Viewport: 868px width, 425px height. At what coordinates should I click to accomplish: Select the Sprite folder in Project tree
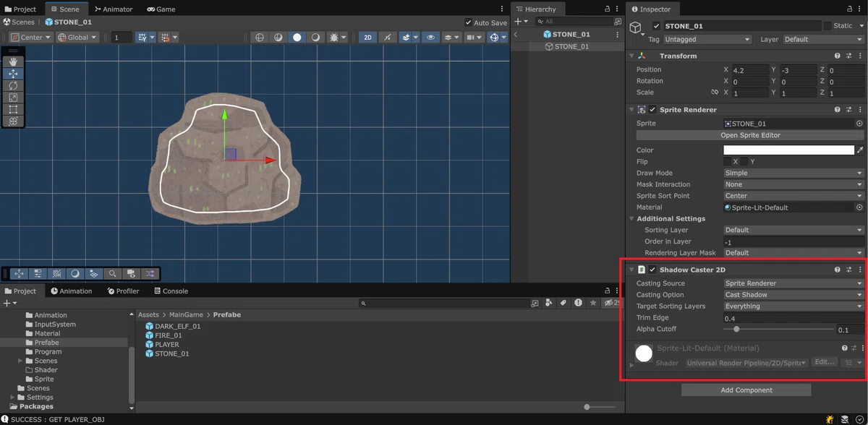click(38, 379)
